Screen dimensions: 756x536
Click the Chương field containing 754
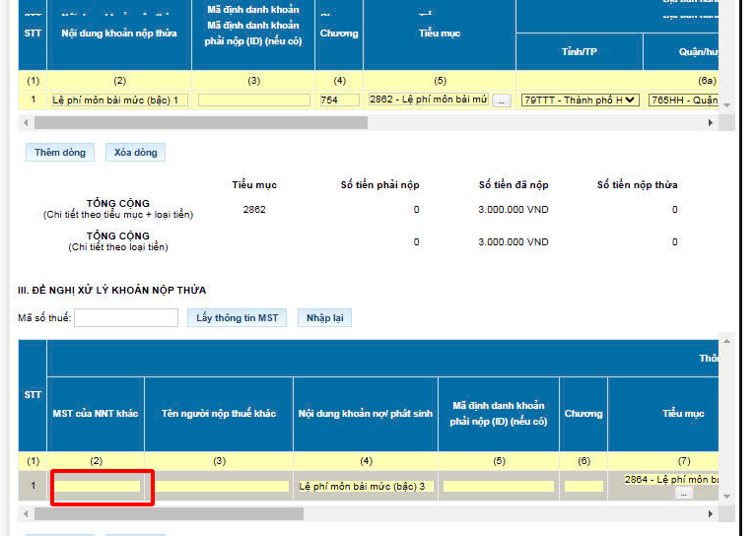pyautogui.click(x=339, y=100)
